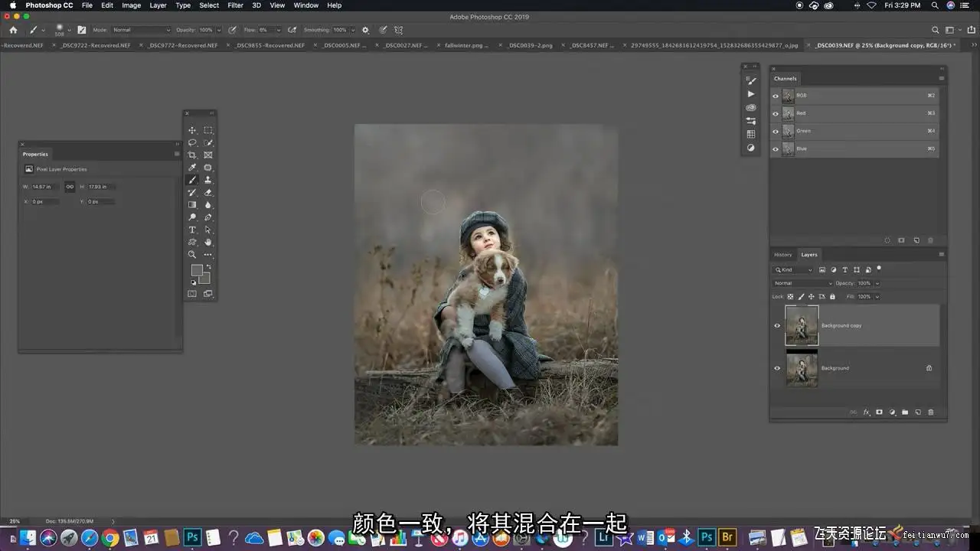Viewport: 980px width, 551px height.
Task: Open the layer blend mode Normal dropdown
Action: pos(802,283)
